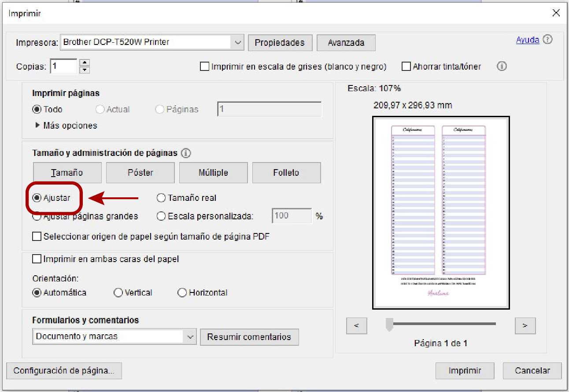The height and width of the screenshot is (392, 569).
Task: Click the page preview slider handle
Action: pyautogui.click(x=389, y=325)
